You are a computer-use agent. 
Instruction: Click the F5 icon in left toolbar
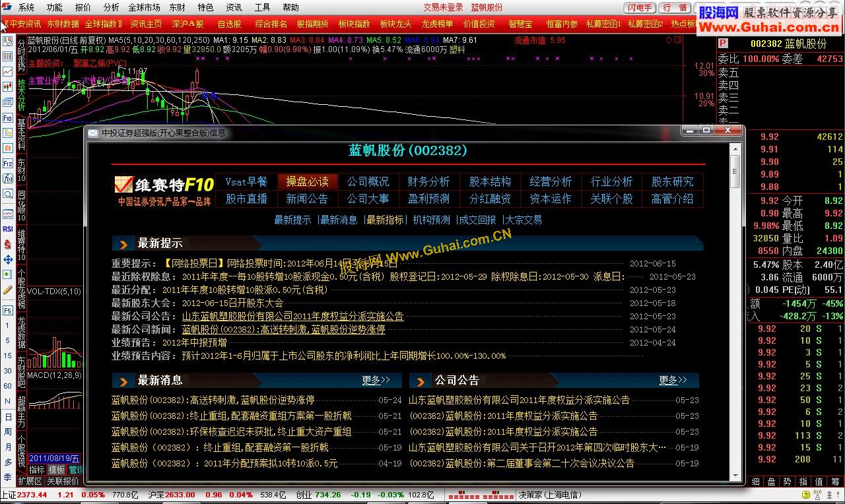8,310
